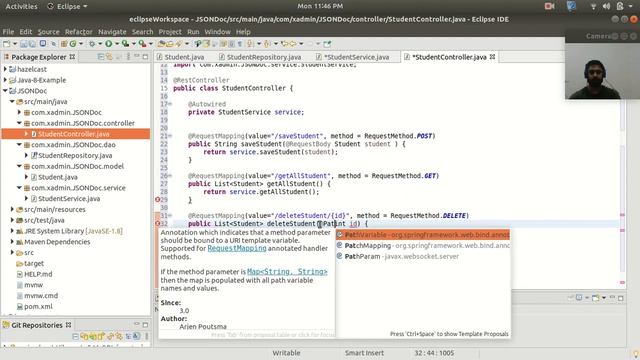640x360 pixels.
Task: Follow the Map<String, String> Javadoc link
Action: tap(287, 271)
